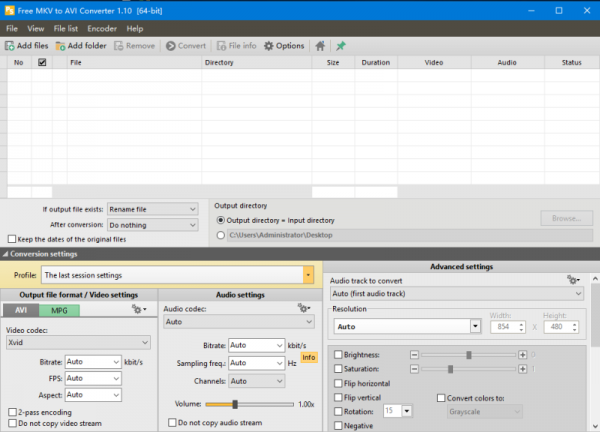Enable the Rotation checkbox

(338, 412)
